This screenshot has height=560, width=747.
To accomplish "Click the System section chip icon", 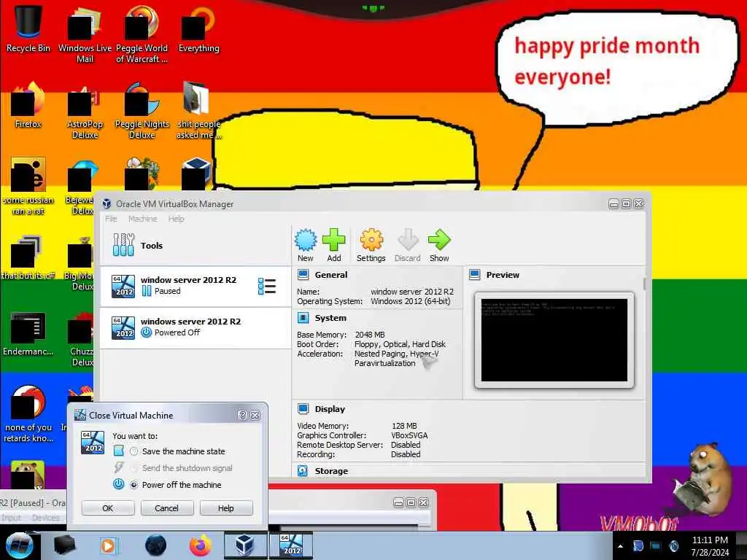I will click(x=303, y=318).
